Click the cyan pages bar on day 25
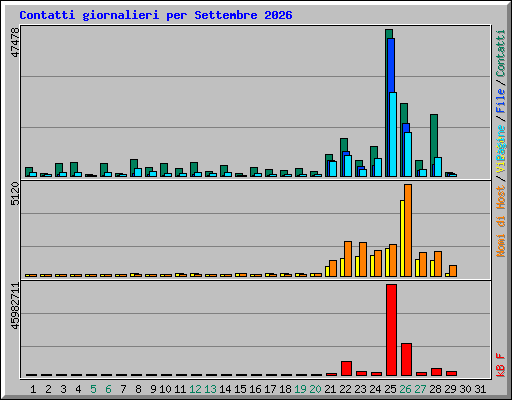Image resolution: width=512 pixels, height=400 pixels. click(x=393, y=134)
